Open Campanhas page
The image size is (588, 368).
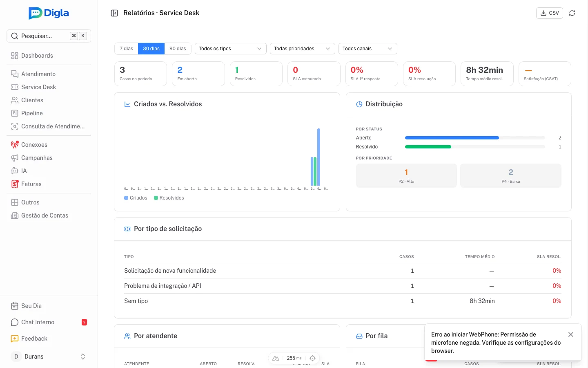pyautogui.click(x=49, y=158)
